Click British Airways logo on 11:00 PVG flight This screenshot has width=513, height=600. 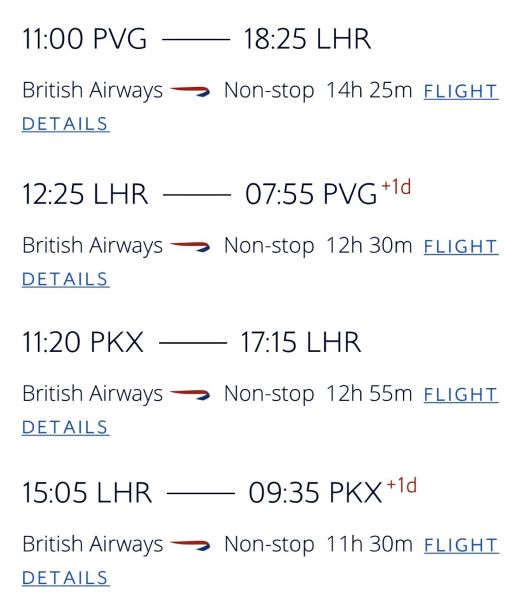coord(190,91)
